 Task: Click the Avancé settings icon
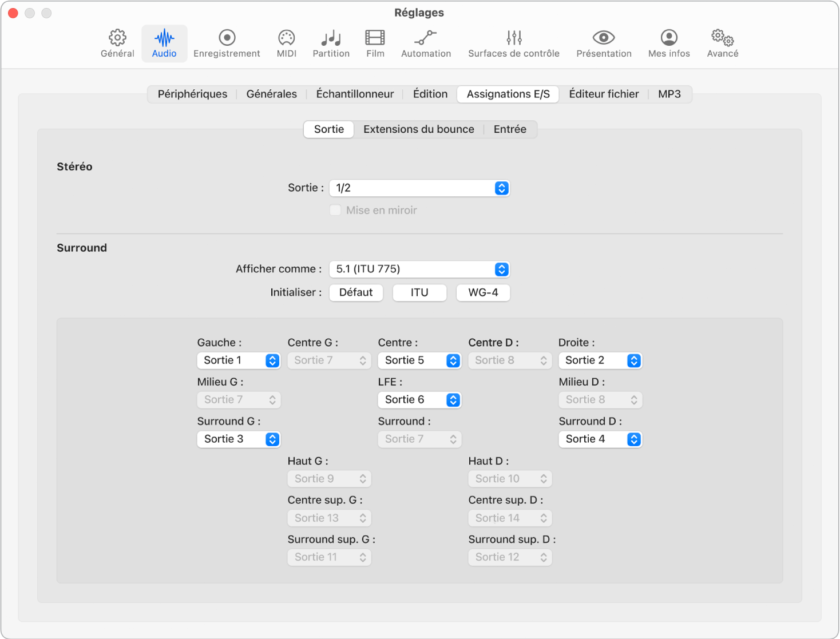point(722,43)
